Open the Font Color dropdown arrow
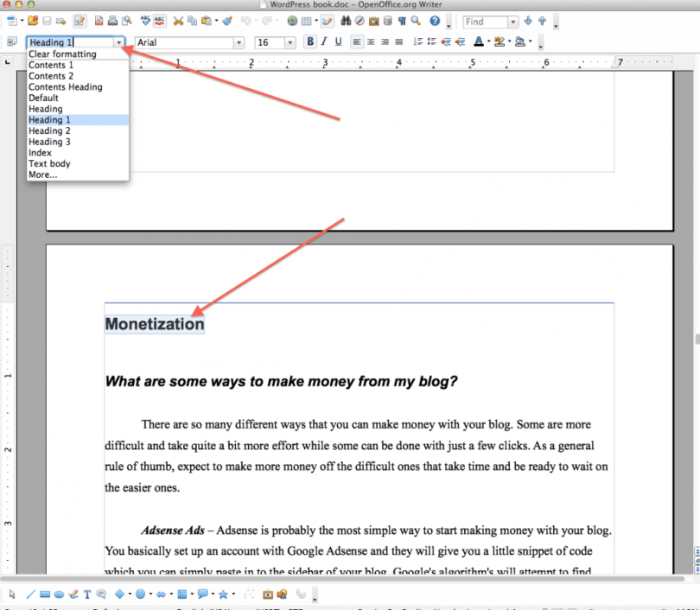Screen dimensions: 700x610 click(x=488, y=42)
